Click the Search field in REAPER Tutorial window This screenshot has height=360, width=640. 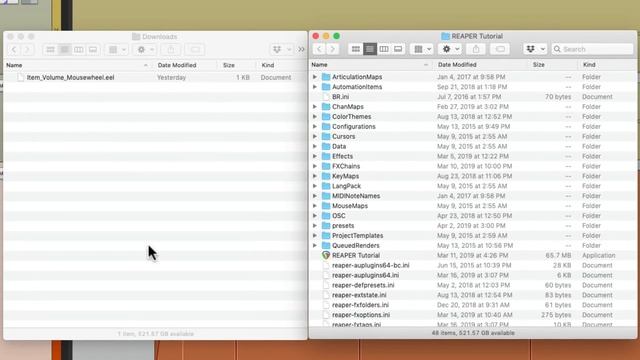click(592, 49)
